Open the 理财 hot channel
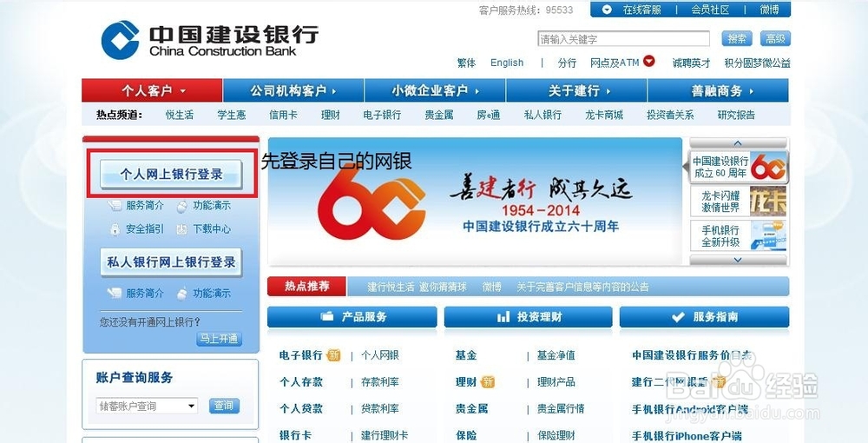 click(331, 116)
